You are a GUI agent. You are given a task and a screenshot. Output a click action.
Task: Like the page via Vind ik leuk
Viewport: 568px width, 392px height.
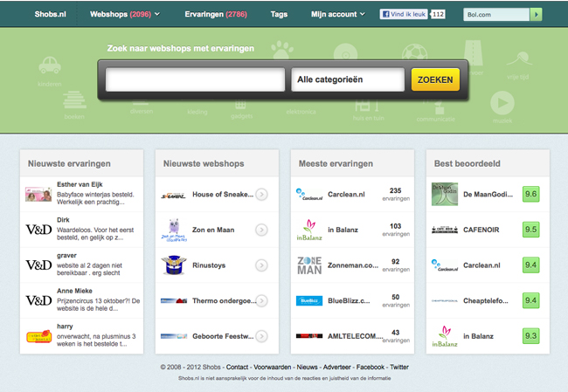404,14
